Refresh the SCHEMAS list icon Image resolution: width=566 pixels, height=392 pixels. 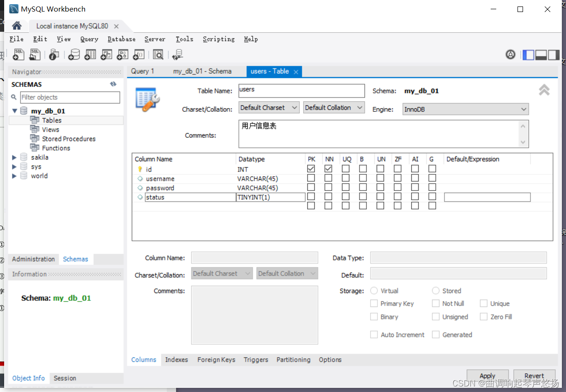(x=113, y=84)
